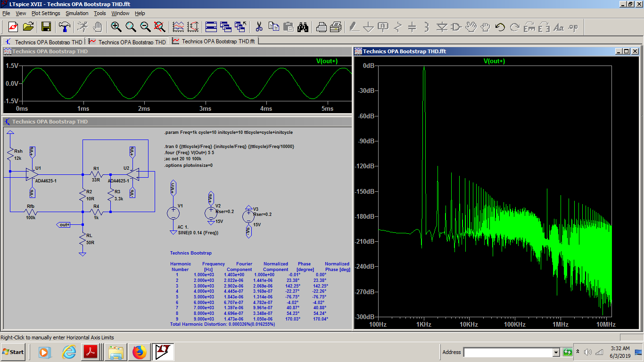Viewport: 644px width, 362px height.
Task: Click the .options plotwinsize=0 directive
Action: pyautogui.click(x=189, y=165)
